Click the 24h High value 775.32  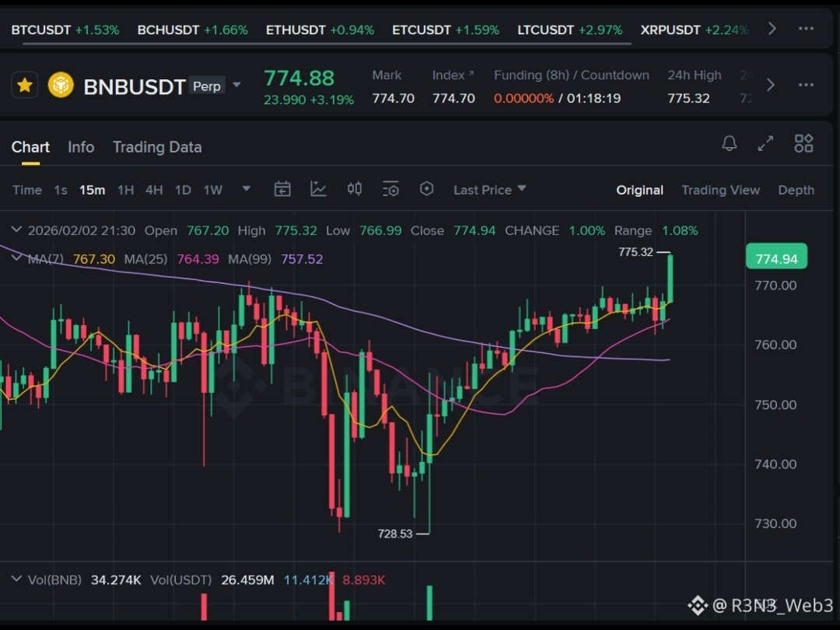click(x=688, y=99)
